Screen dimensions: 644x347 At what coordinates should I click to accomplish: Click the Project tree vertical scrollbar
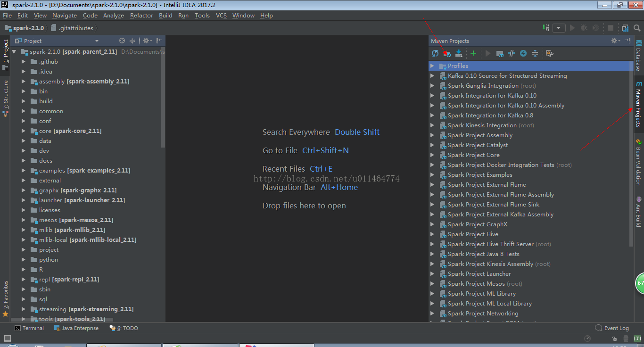click(x=163, y=98)
